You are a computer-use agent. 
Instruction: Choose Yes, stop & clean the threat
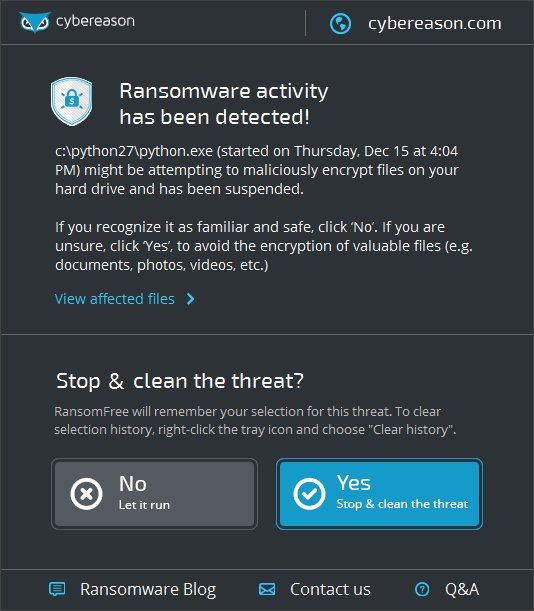click(379, 494)
